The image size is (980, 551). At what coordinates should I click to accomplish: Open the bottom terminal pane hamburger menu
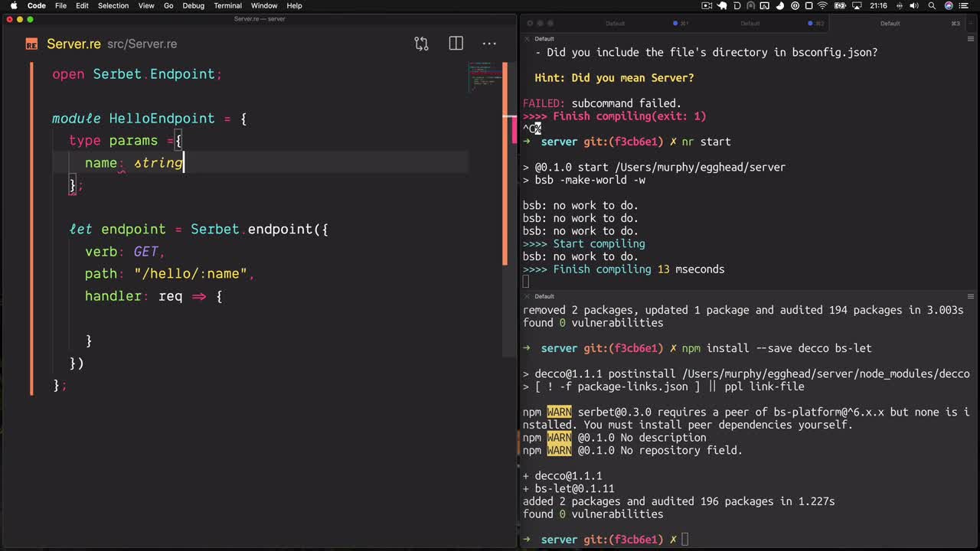point(970,296)
